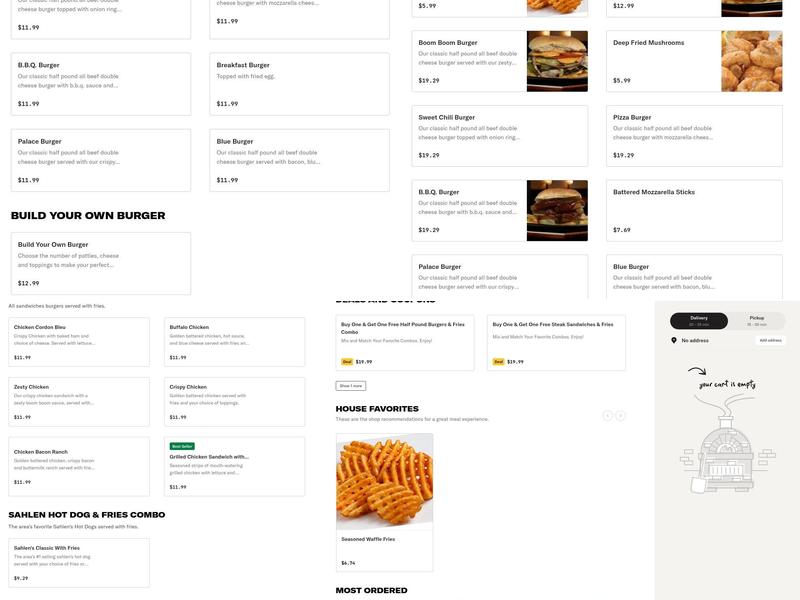The height and width of the screenshot is (600, 800).
Task: Open the B.B.Q. Burger photo priced $19.29
Action: [x=557, y=210]
